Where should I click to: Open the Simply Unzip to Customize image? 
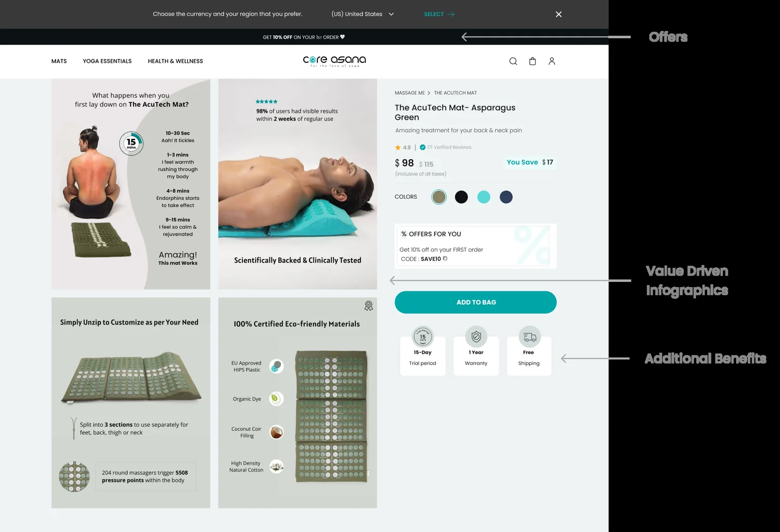point(131,403)
